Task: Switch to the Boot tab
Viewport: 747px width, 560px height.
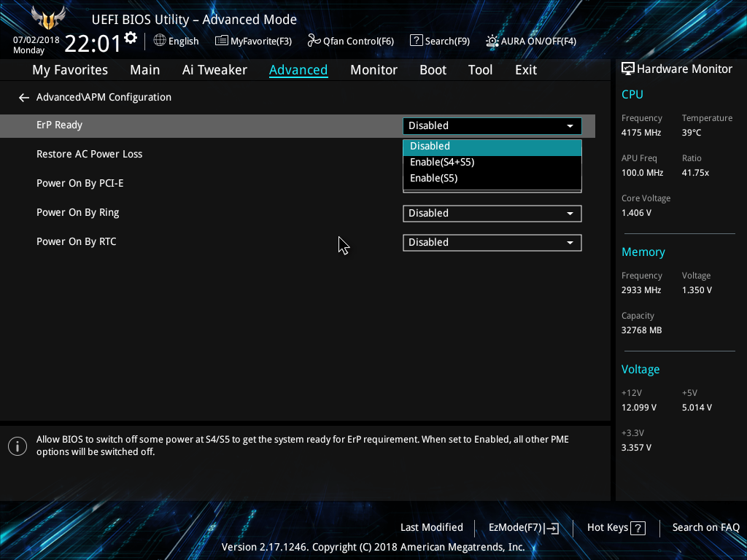Action: (433, 70)
